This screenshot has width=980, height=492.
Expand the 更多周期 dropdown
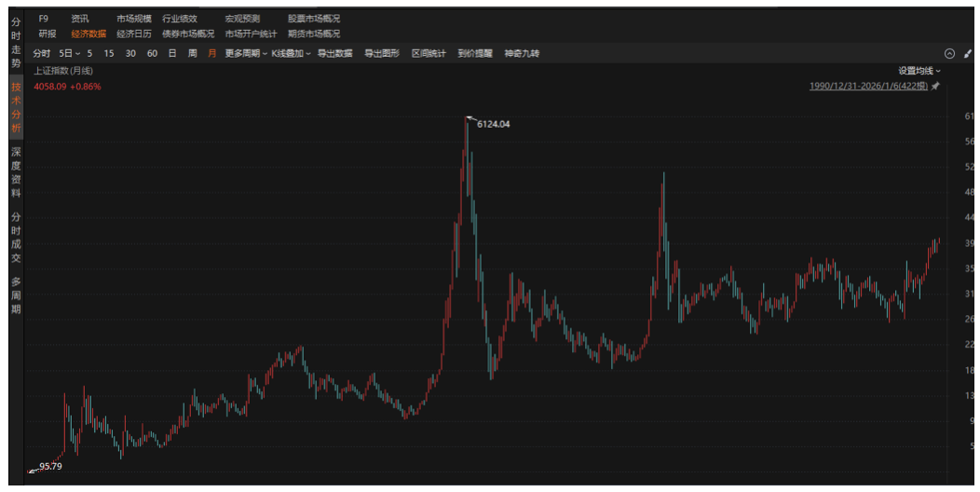pyautogui.click(x=246, y=54)
